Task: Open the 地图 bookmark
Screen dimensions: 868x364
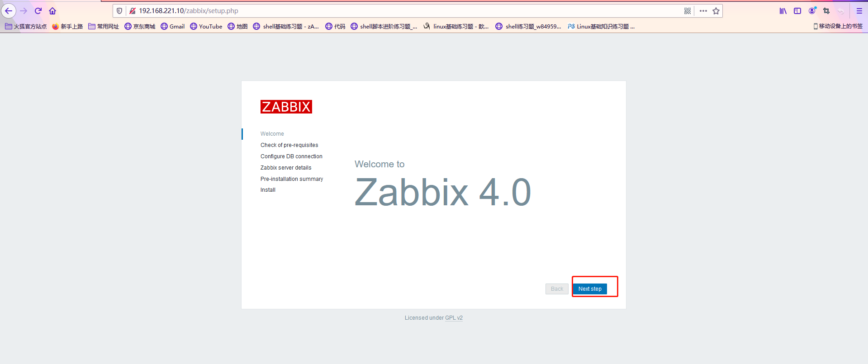Action: [x=237, y=26]
